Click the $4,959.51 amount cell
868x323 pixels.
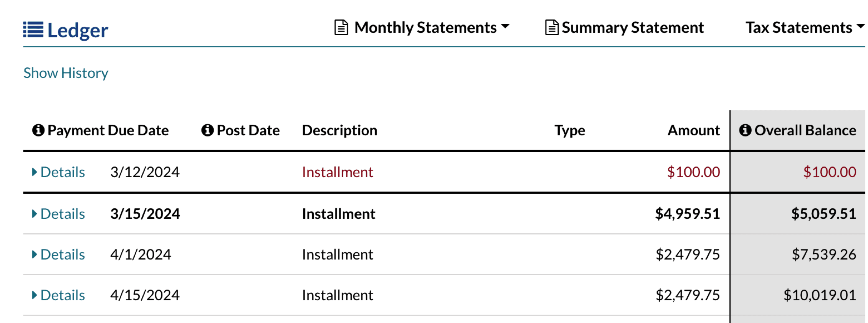click(x=687, y=214)
